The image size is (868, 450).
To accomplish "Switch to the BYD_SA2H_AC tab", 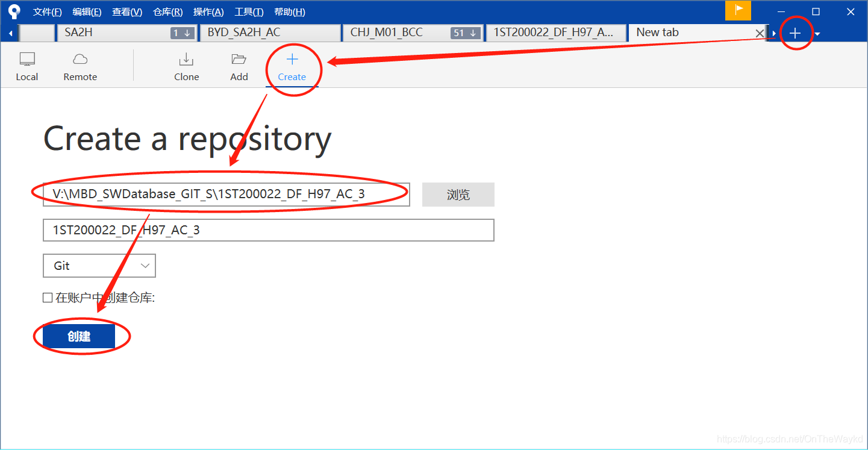I will [270, 33].
